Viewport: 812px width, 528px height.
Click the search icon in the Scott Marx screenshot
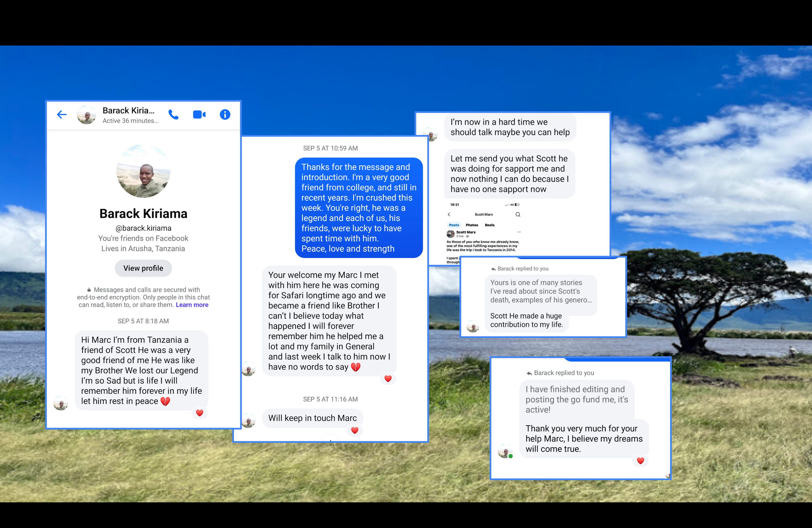pos(518,215)
